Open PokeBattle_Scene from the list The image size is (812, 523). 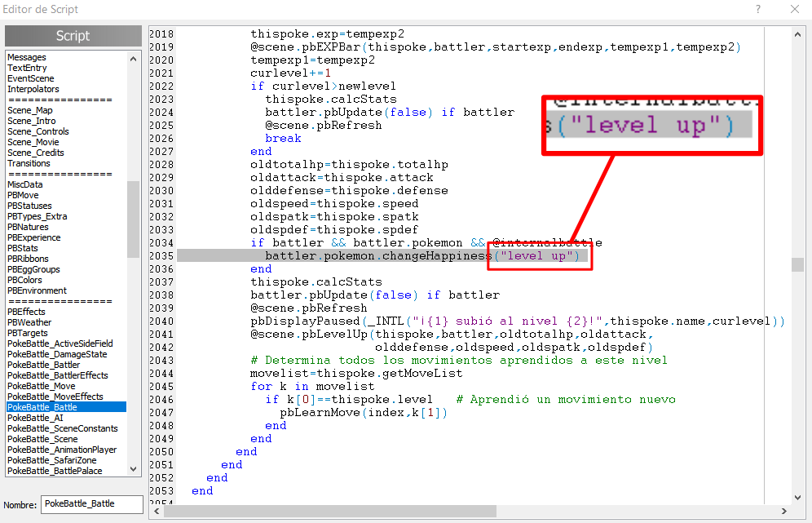click(x=42, y=439)
